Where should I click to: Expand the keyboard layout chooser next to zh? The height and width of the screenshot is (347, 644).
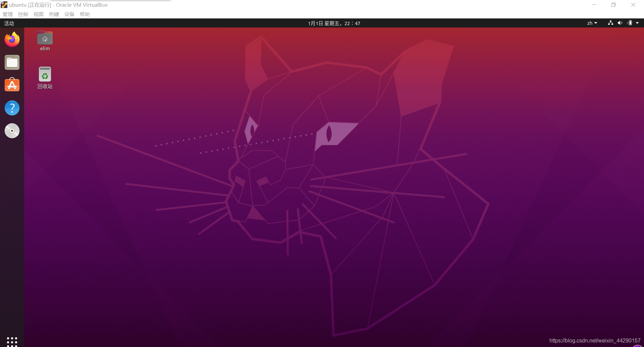point(596,23)
